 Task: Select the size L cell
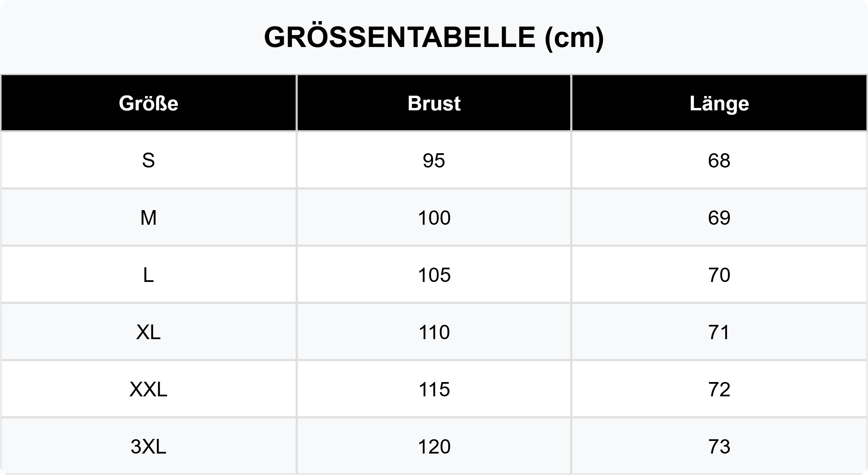click(x=148, y=275)
